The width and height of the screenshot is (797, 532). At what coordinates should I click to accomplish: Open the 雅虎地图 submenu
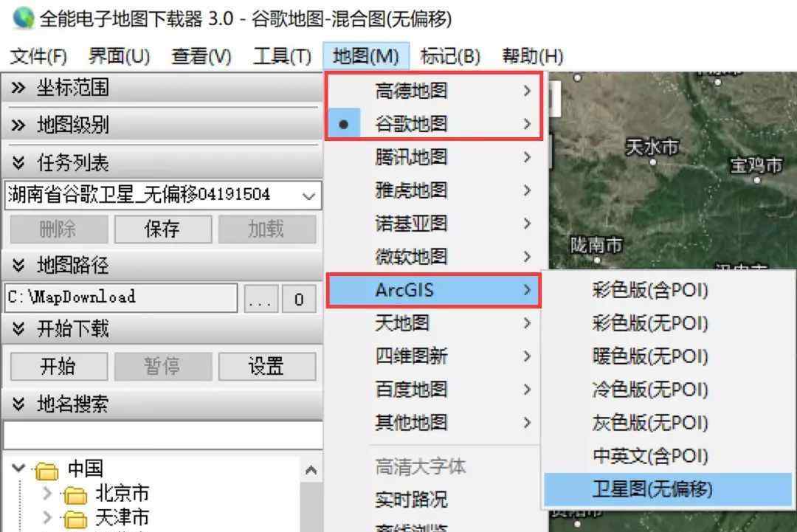tap(437, 190)
